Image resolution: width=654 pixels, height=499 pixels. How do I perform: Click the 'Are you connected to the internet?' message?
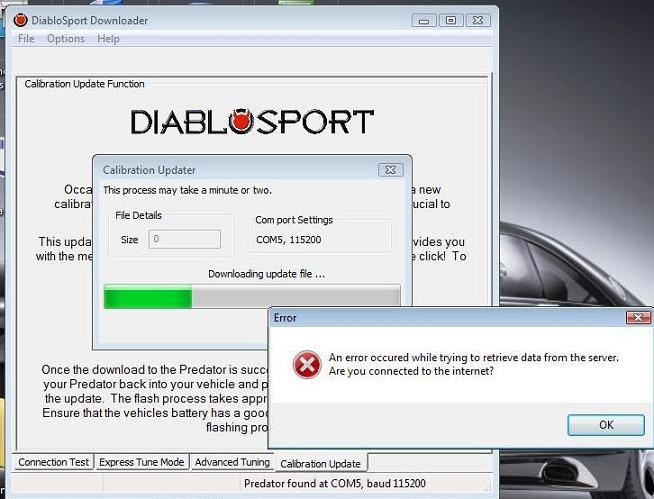click(x=411, y=371)
